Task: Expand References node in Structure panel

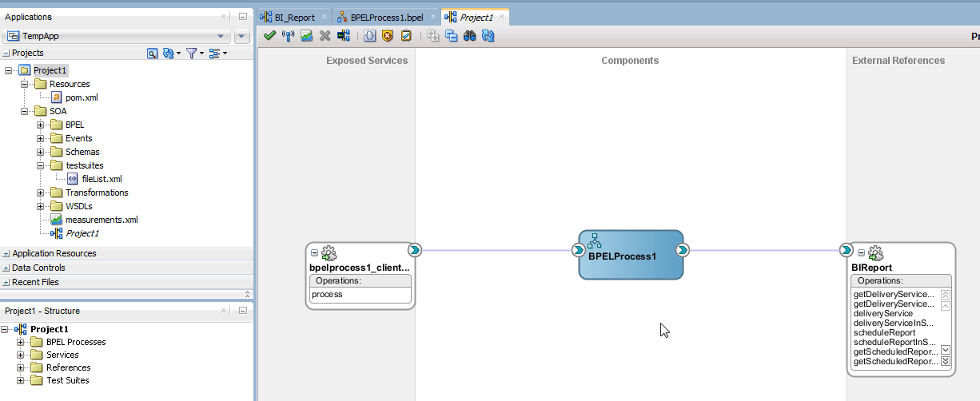Action: click(20, 367)
